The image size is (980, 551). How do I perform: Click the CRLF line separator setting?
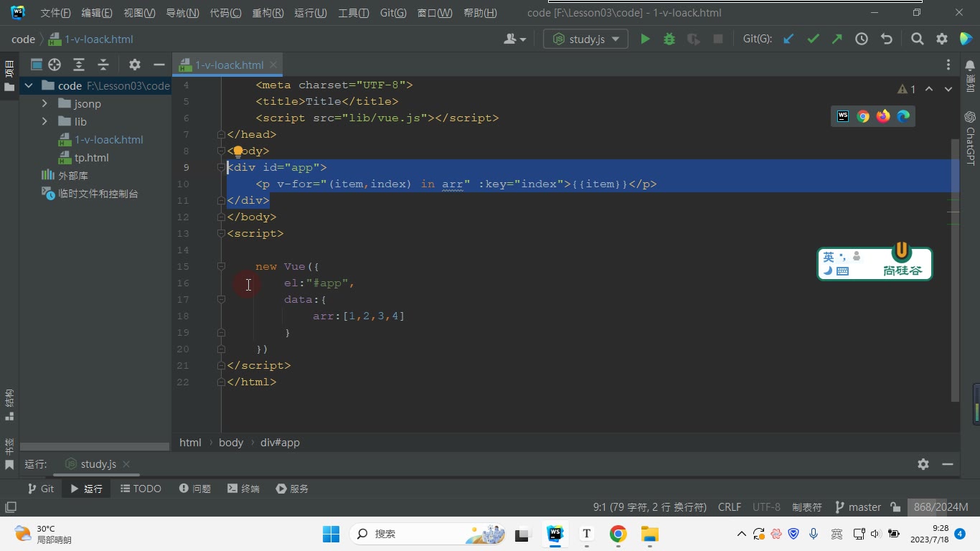[730, 507]
